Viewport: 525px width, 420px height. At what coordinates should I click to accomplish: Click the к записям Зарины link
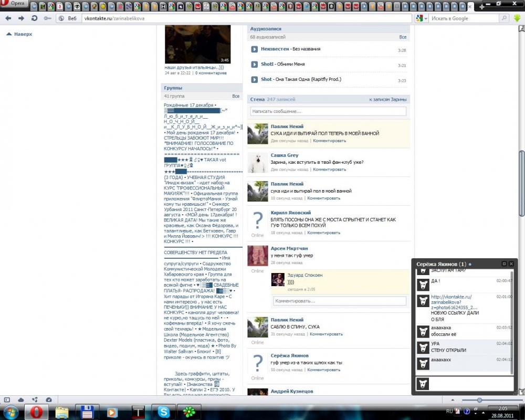388,99
